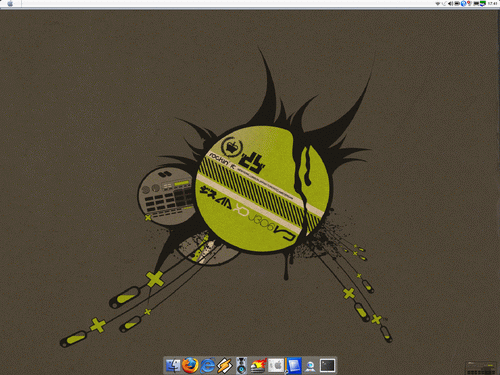This screenshot has height=375, width=500.
Task: Launch Winamp lightning bolt icon
Action: tap(224, 366)
